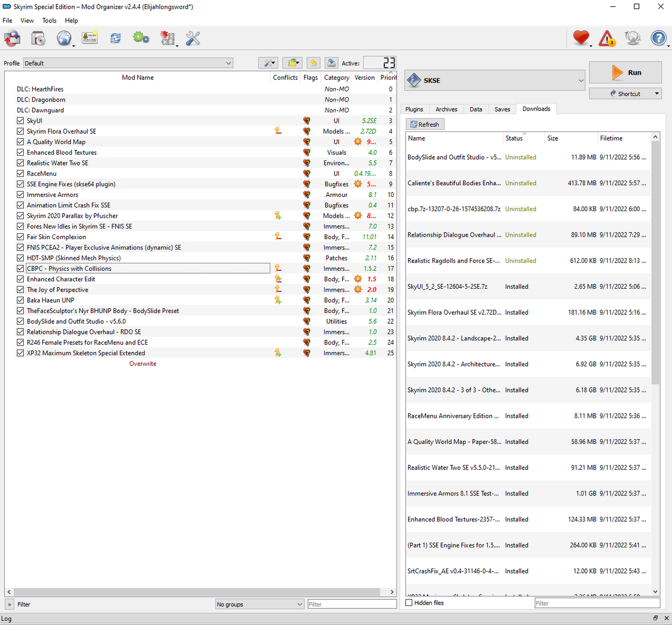Open Settings wrench and screwdriver icon
The image size is (672, 625).
[x=193, y=38]
